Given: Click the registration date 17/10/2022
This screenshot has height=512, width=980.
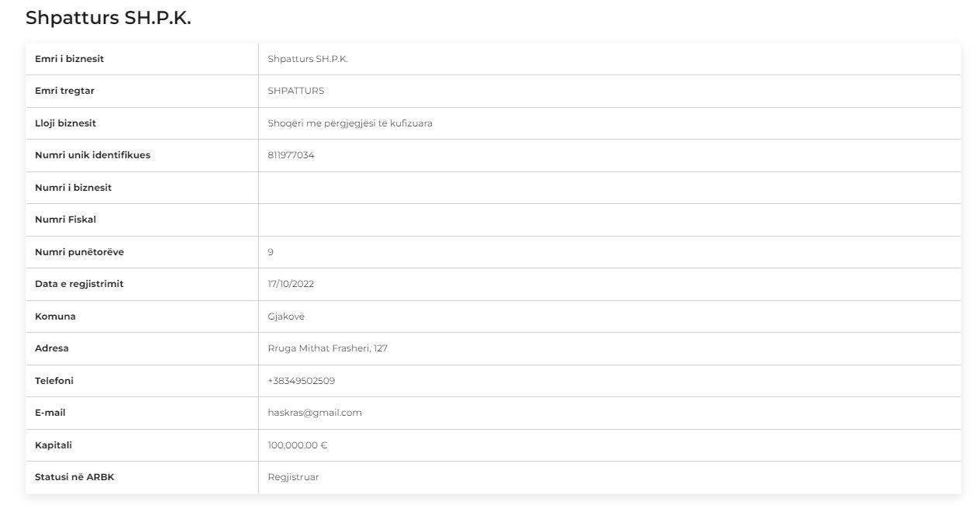Looking at the screenshot, I should point(291,284).
